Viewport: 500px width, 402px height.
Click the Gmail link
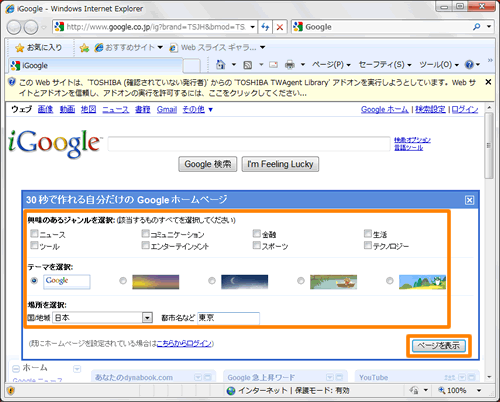[167, 109]
